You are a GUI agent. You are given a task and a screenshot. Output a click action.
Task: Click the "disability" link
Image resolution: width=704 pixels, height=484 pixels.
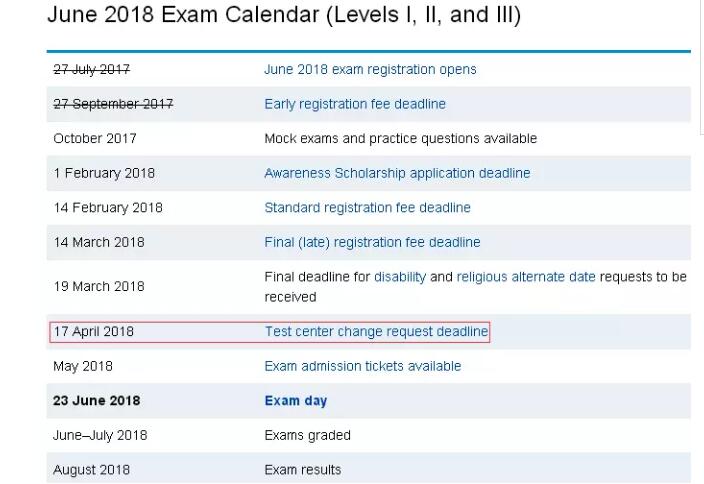[x=400, y=277]
